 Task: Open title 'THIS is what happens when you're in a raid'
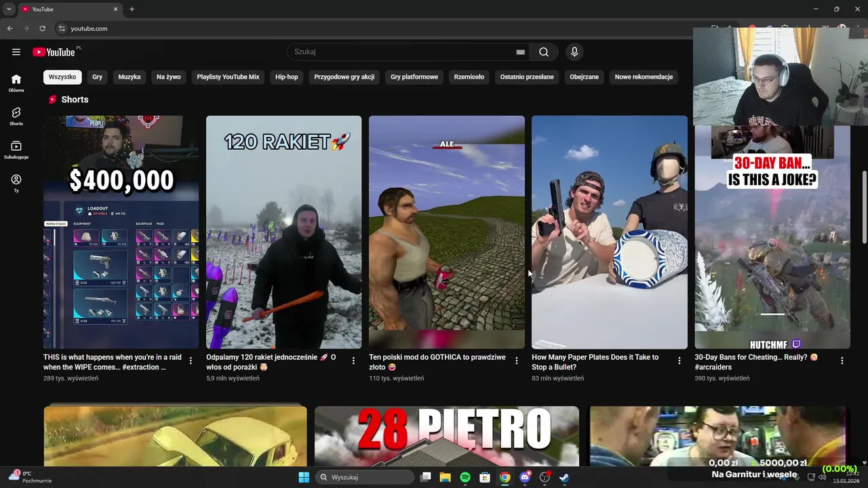coord(113,362)
